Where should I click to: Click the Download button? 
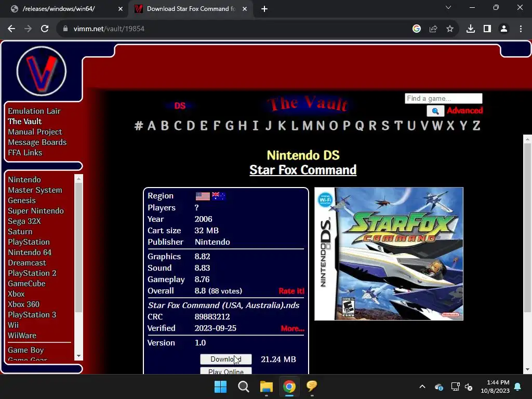coord(226,360)
